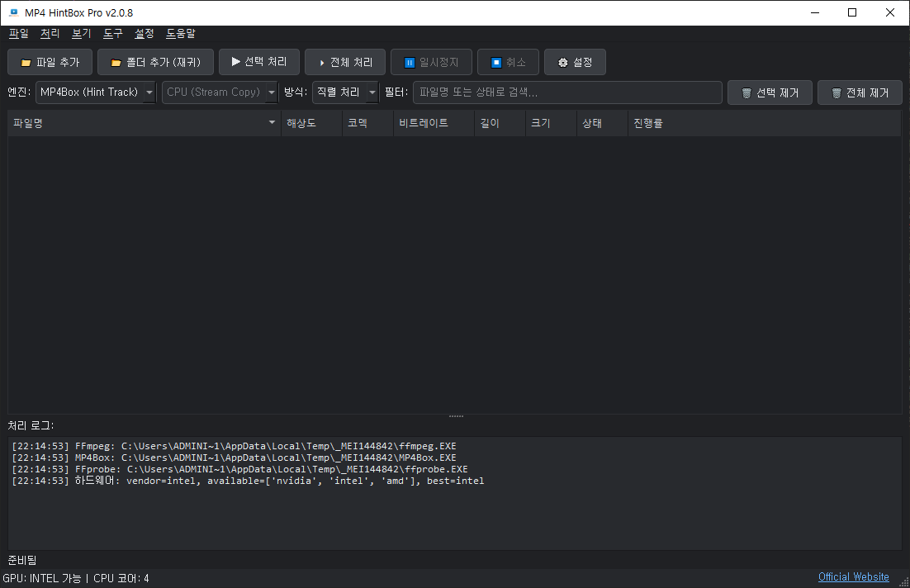The width and height of the screenshot is (910, 588).
Task: Click the pause icon on 일시정지
Action: click(x=409, y=63)
